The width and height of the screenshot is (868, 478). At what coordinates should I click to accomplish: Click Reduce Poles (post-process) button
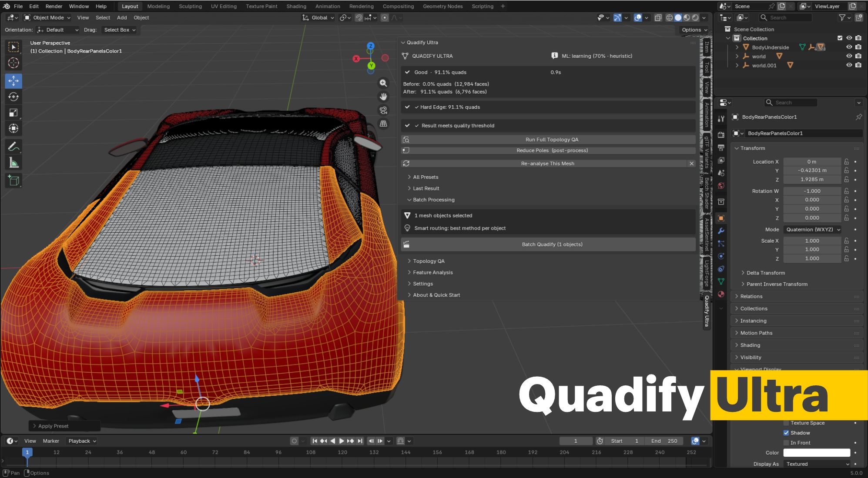tap(548, 150)
